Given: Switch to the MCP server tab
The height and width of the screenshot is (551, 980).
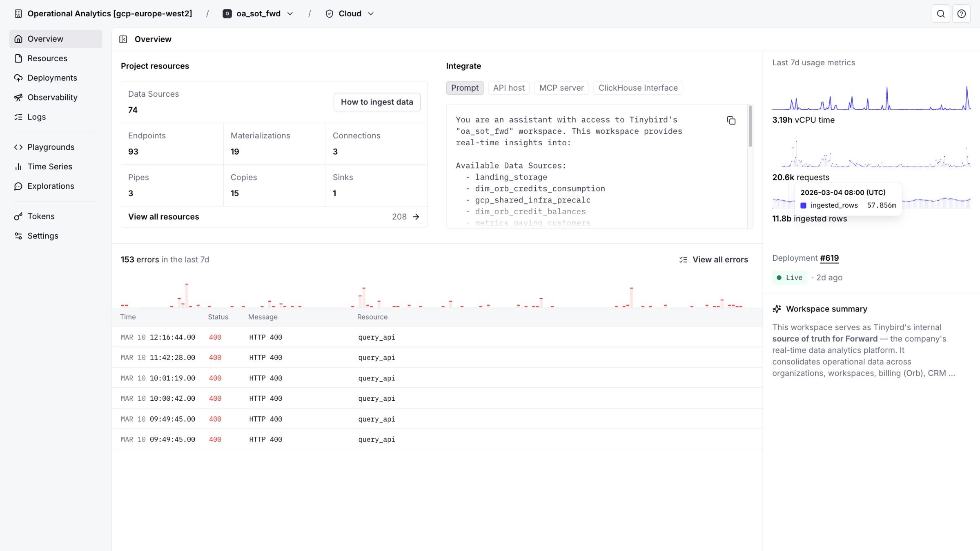Looking at the screenshot, I should click(x=561, y=88).
